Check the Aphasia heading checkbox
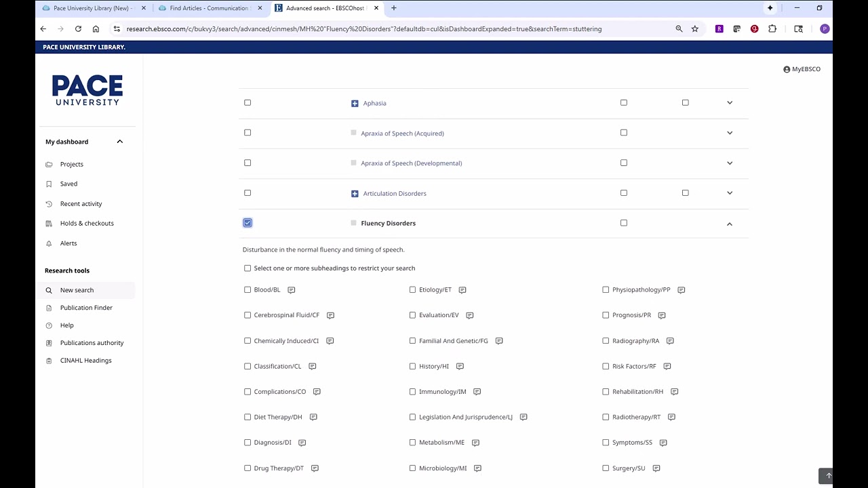 [248, 102]
